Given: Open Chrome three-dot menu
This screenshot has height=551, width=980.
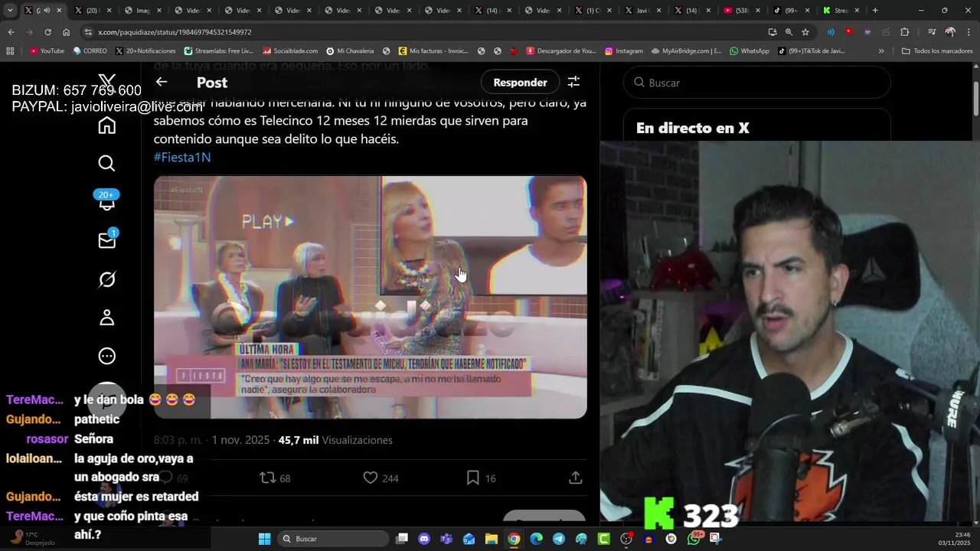Looking at the screenshot, I should (x=969, y=32).
